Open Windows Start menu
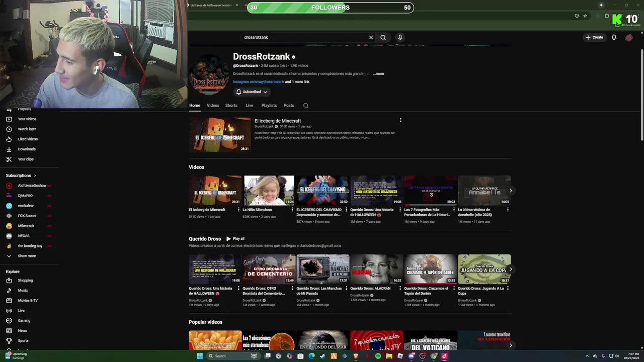This screenshot has width=644, height=362. pyautogui.click(x=200, y=356)
